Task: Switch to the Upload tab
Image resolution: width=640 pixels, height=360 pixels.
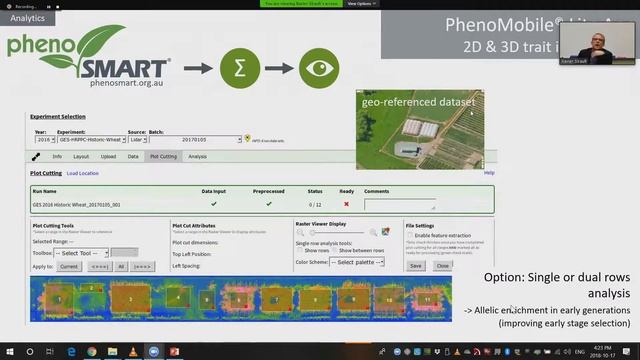Action: (108, 156)
